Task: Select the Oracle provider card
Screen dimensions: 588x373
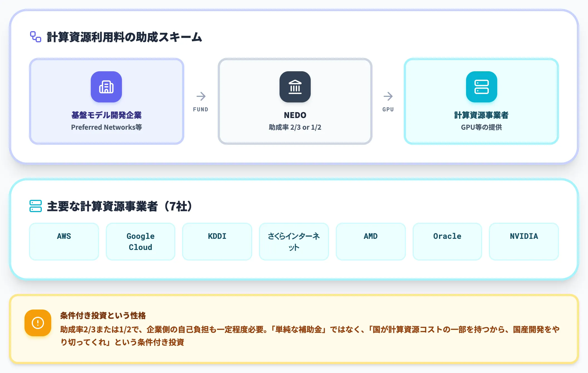Action: [447, 242]
